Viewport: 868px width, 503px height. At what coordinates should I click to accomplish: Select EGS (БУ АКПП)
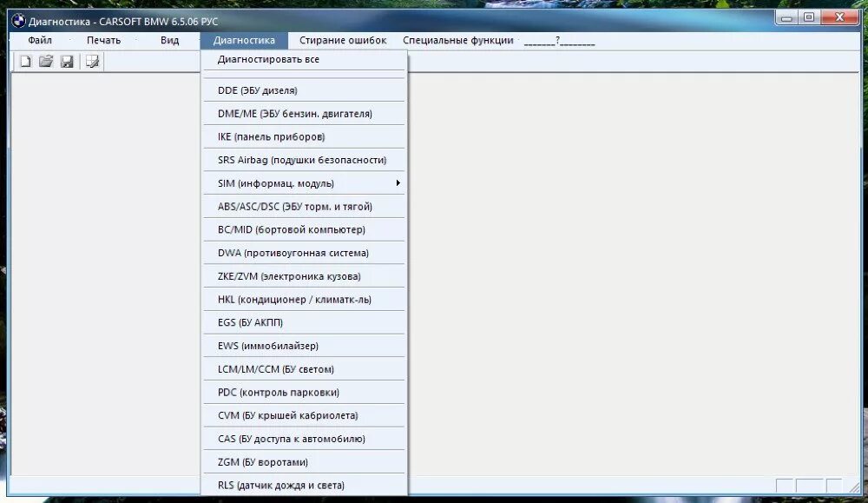pos(304,322)
